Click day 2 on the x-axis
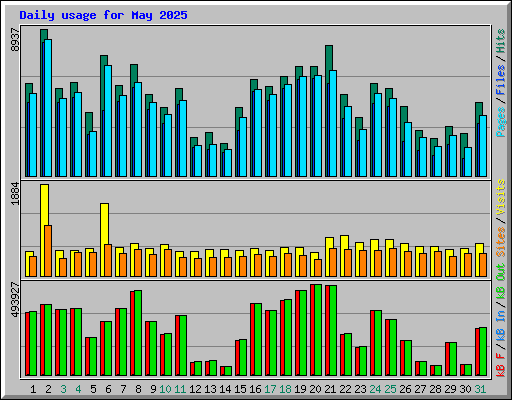 [48, 389]
